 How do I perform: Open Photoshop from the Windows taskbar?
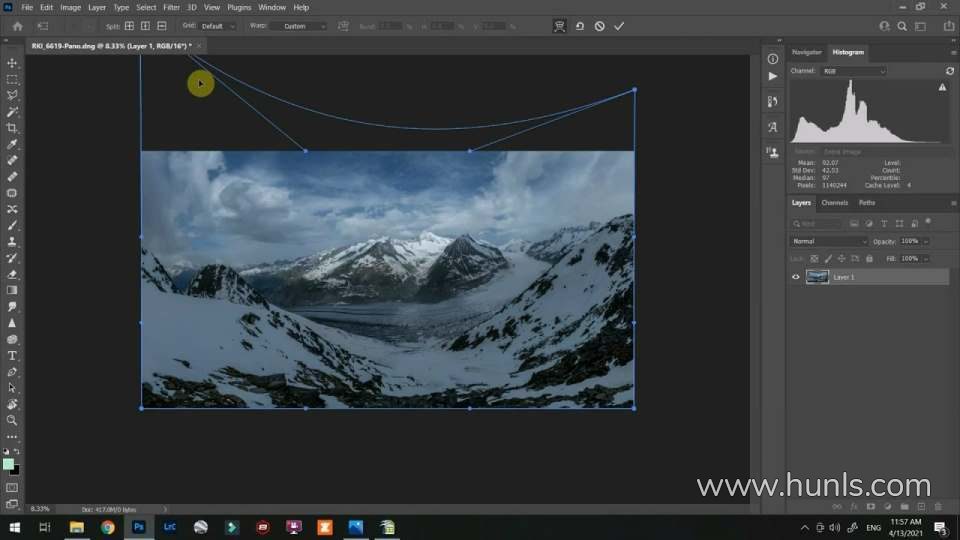[x=139, y=527]
